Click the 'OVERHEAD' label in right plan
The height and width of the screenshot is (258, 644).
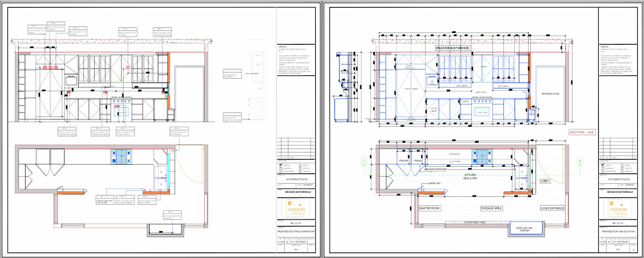click(x=454, y=154)
